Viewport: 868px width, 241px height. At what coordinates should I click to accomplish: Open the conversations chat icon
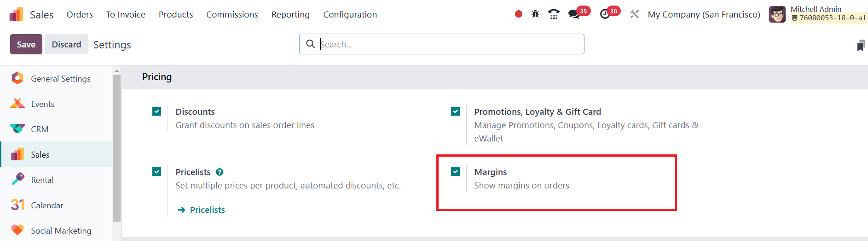tap(573, 14)
